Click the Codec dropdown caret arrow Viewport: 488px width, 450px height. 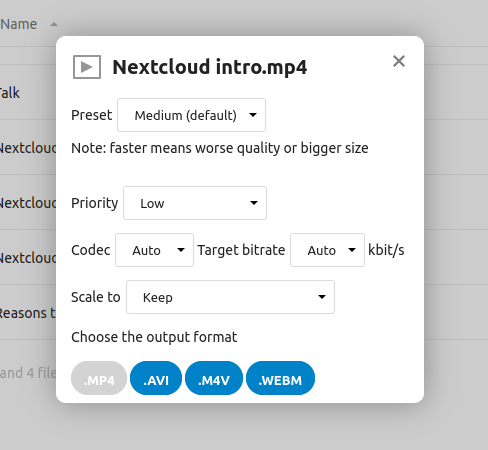tap(181, 250)
